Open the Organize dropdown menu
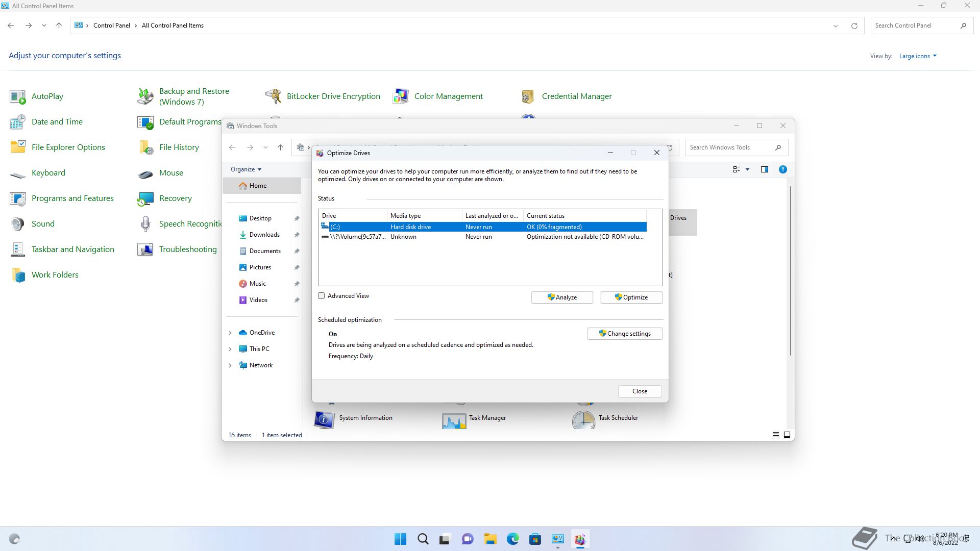The image size is (980, 551). [246, 169]
